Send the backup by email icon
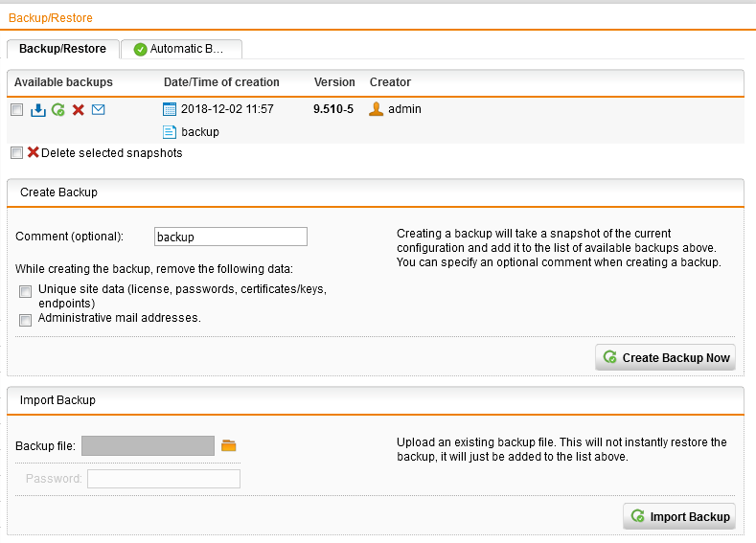This screenshot has height=543, width=756. 98,110
